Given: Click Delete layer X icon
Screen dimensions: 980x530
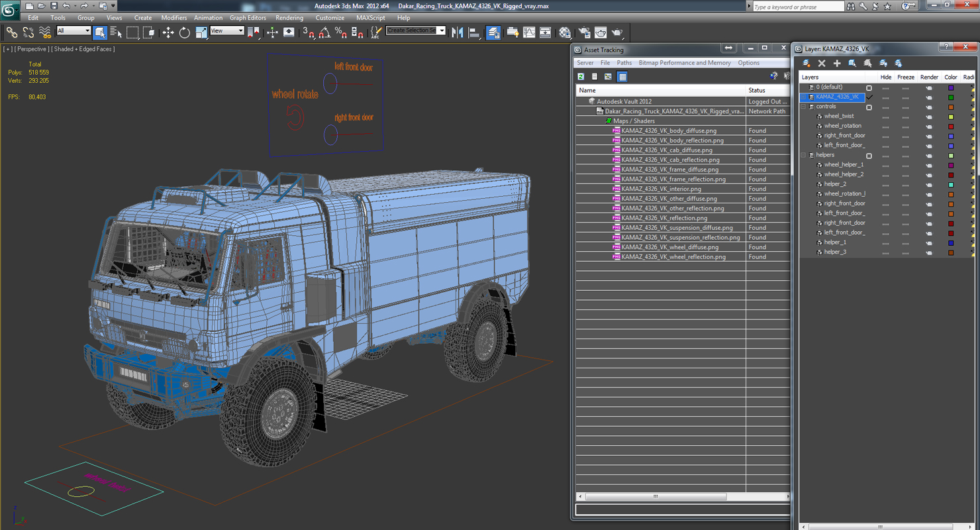Looking at the screenshot, I should (822, 63).
